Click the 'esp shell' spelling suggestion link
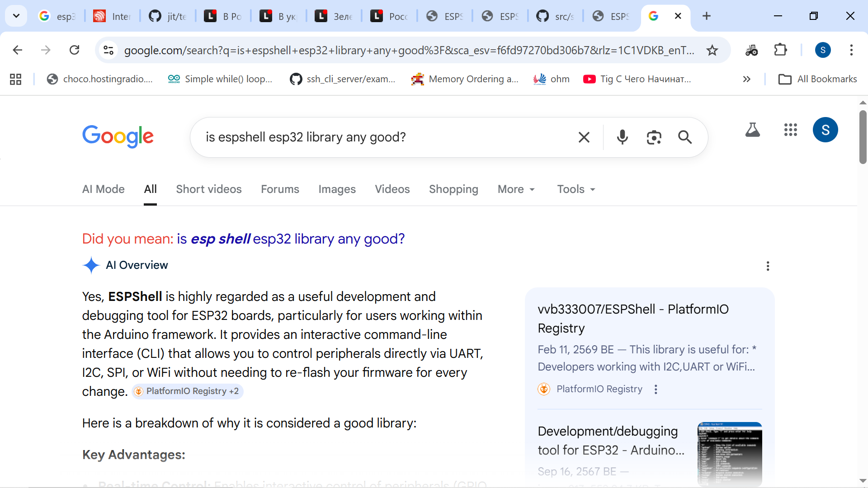This screenshot has height=488, width=868. [291, 239]
